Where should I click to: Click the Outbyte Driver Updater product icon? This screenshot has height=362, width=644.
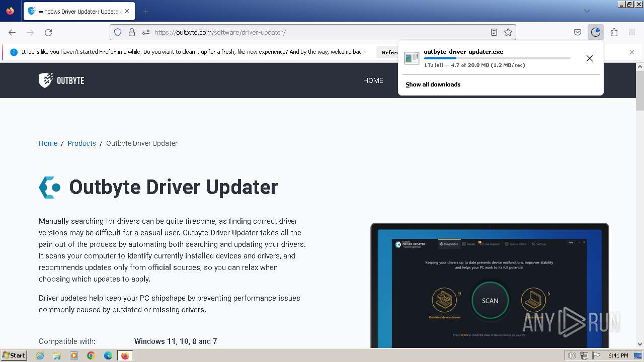coord(50,187)
